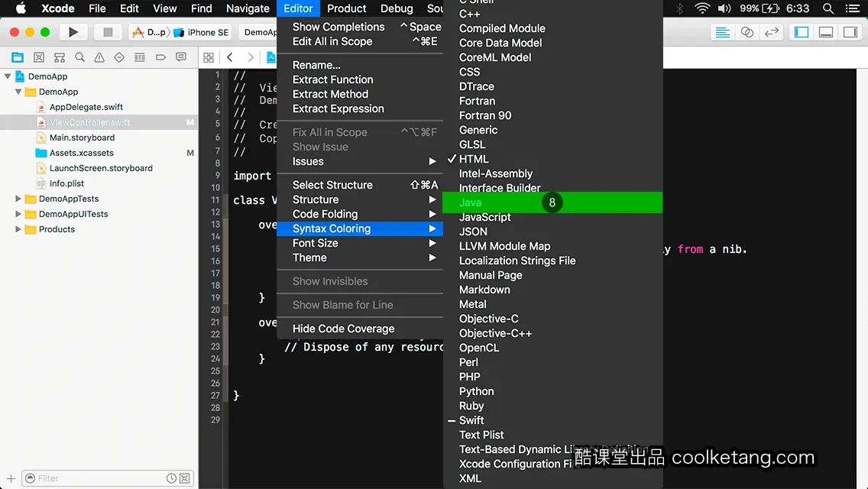The image size is (868, 489).
Task: Open Info.plist file
Action: [66, 183]
